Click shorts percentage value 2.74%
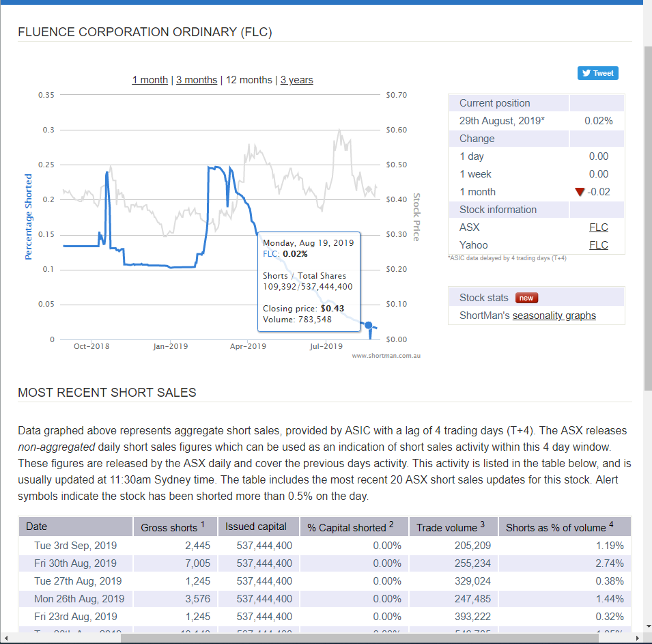This screenshot has height=644, width=652. pos(610,563)
